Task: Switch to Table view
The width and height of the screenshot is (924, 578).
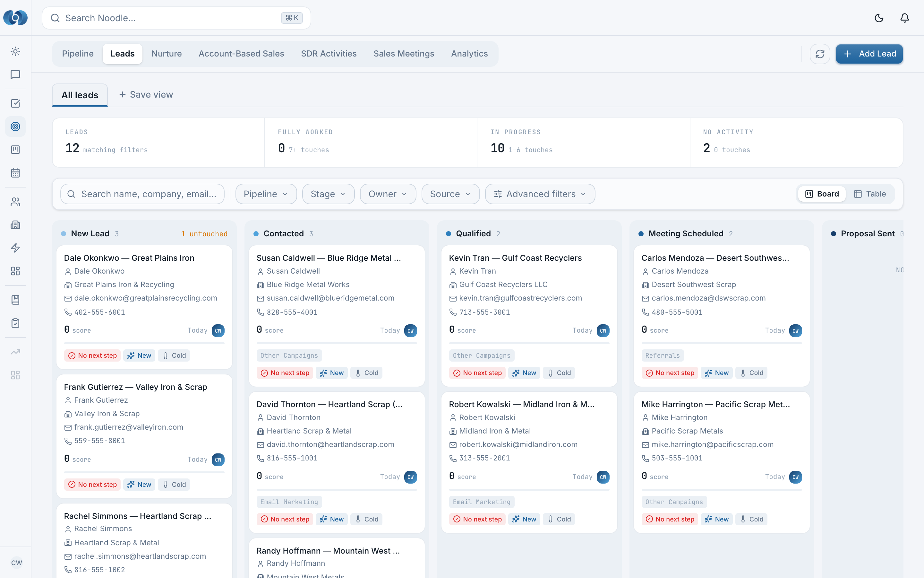Action: point(870,194)
